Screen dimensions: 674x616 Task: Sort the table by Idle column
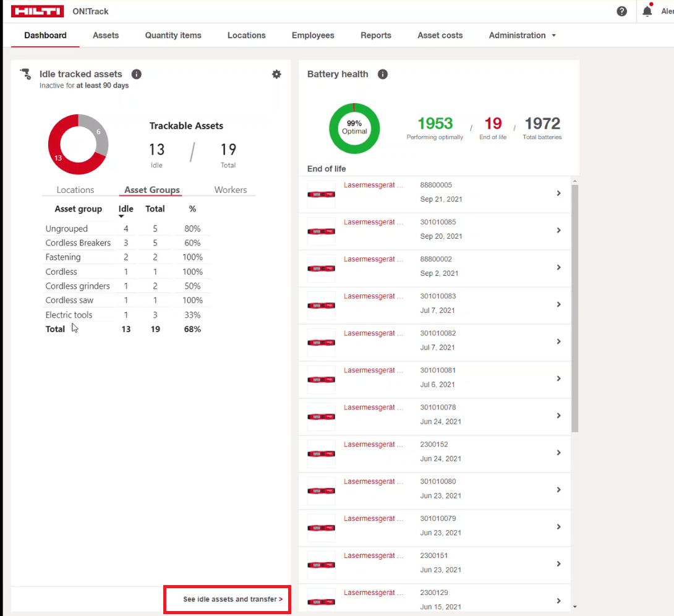coord(126,210)
